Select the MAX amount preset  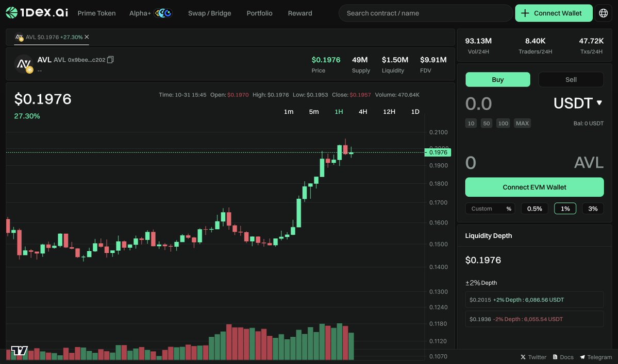(x=522, y=123)
